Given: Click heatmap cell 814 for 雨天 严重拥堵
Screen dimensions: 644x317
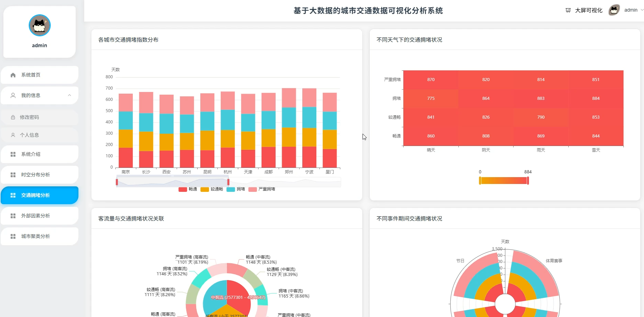Looking at the screenshot, I should pyautogui.click(x=541, y=80).
